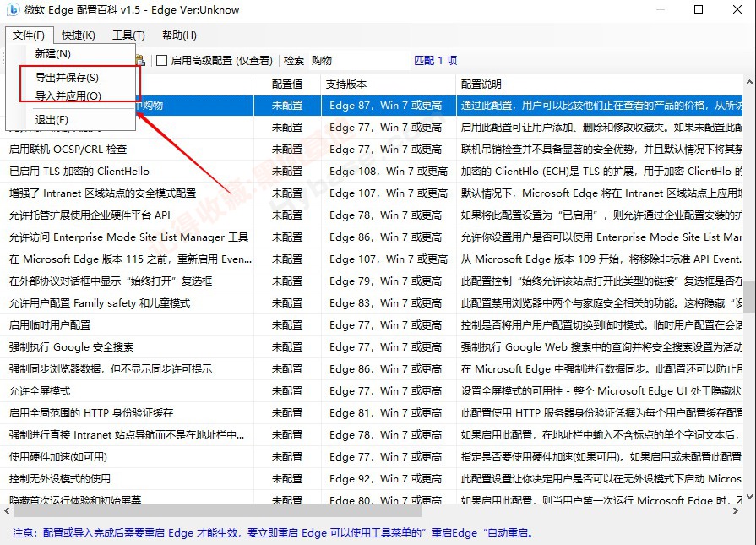
Task: Sort by the 配置值 column header
Action: click(287, 84)
